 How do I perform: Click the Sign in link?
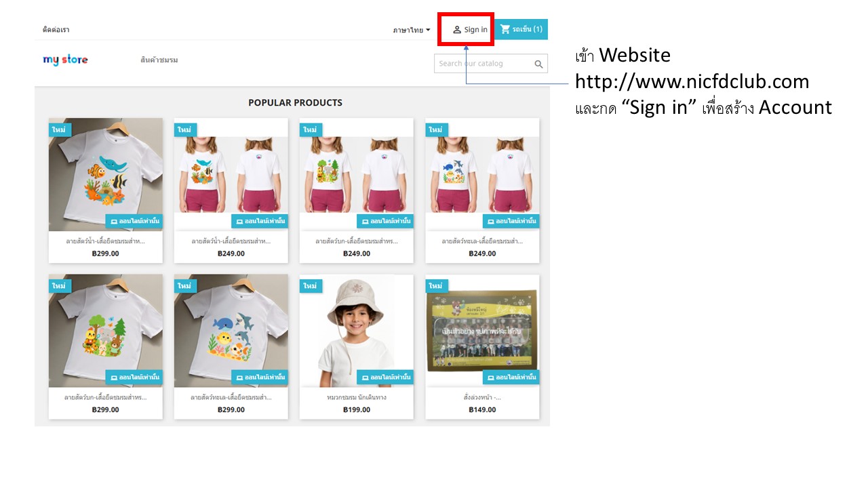point(475,30)
